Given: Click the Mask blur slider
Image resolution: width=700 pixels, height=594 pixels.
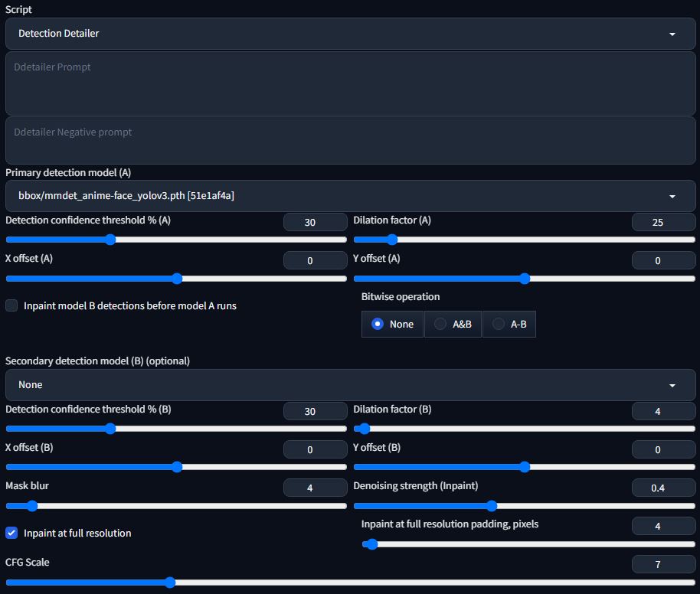Looking at the screenshot, I should 176,506.
